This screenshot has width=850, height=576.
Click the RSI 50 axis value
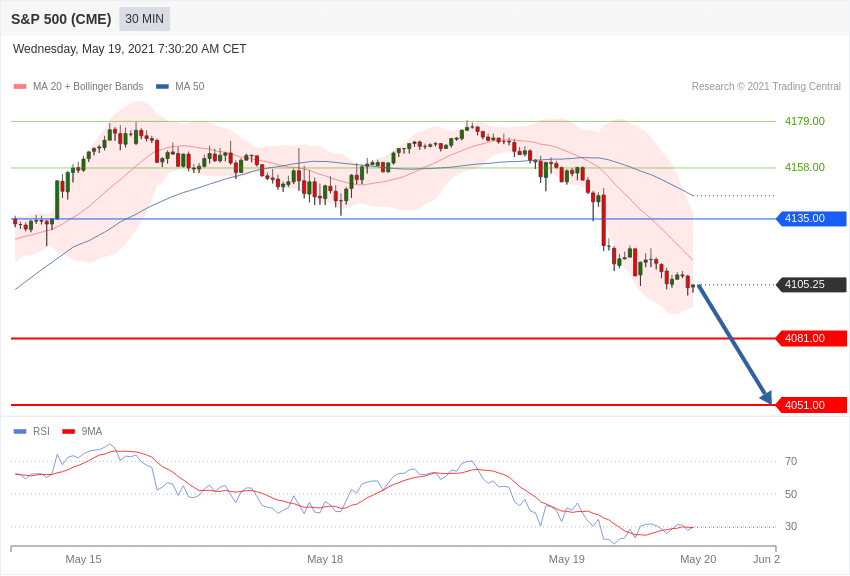(x=791, y=494)
